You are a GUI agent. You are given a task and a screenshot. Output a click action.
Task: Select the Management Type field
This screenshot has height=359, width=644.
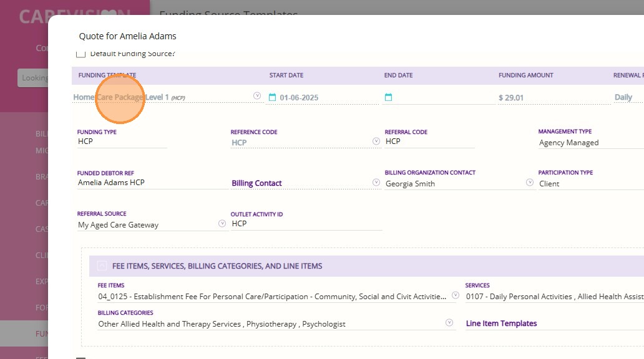(x=590, y=143)
